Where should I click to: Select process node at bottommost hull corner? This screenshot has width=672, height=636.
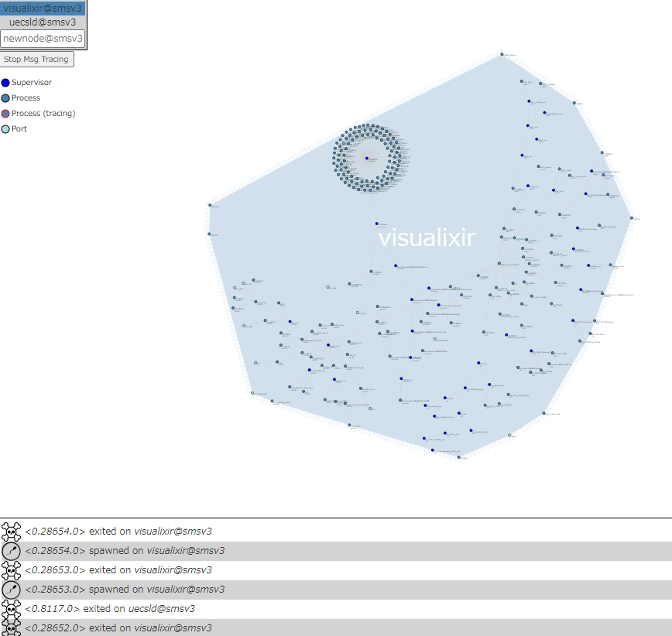tap(459, 457)
